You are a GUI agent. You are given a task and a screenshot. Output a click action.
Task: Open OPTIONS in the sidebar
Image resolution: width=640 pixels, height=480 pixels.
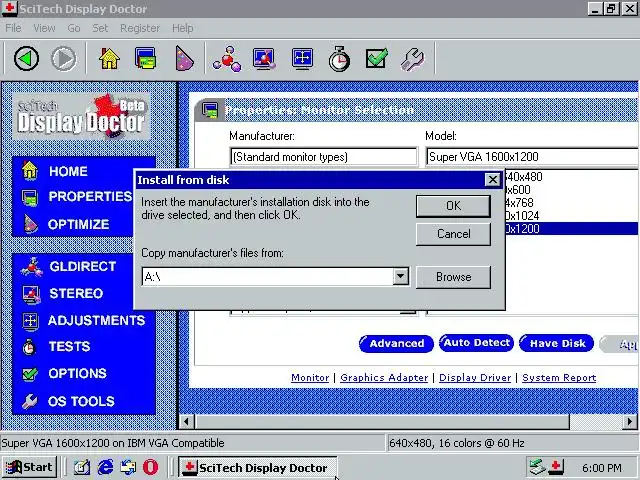77,373
